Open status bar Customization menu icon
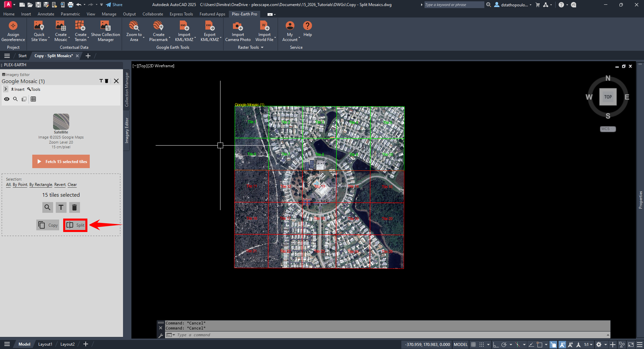Image resolution: width=644 pixels, height=349 pixels. coord(640,345)
